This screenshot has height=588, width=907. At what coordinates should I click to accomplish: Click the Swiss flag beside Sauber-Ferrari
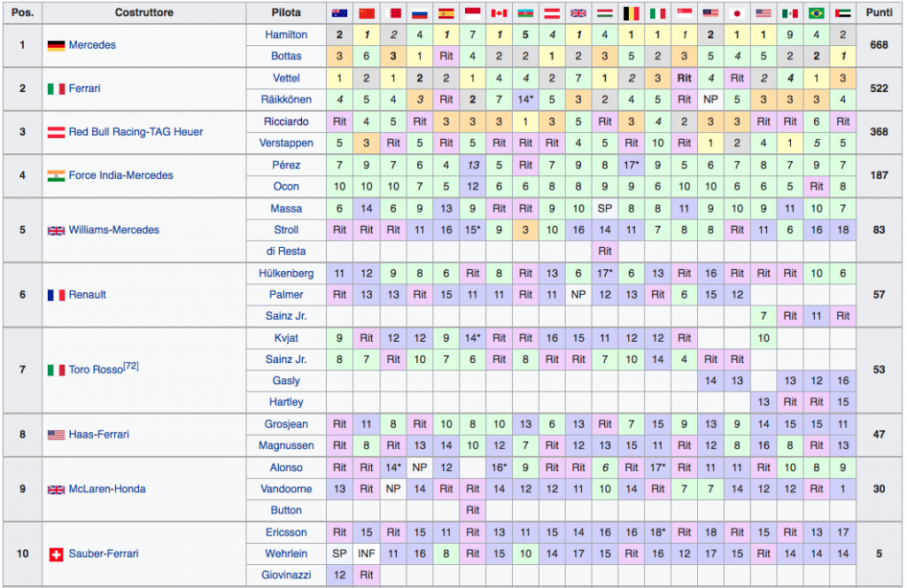click(x=56, y=554)
